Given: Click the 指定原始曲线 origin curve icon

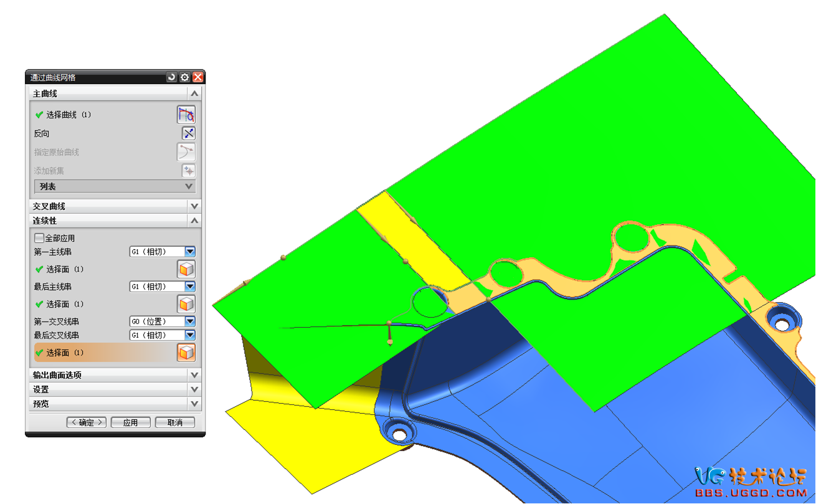Looking at the screenshot, I should [186, 152].
